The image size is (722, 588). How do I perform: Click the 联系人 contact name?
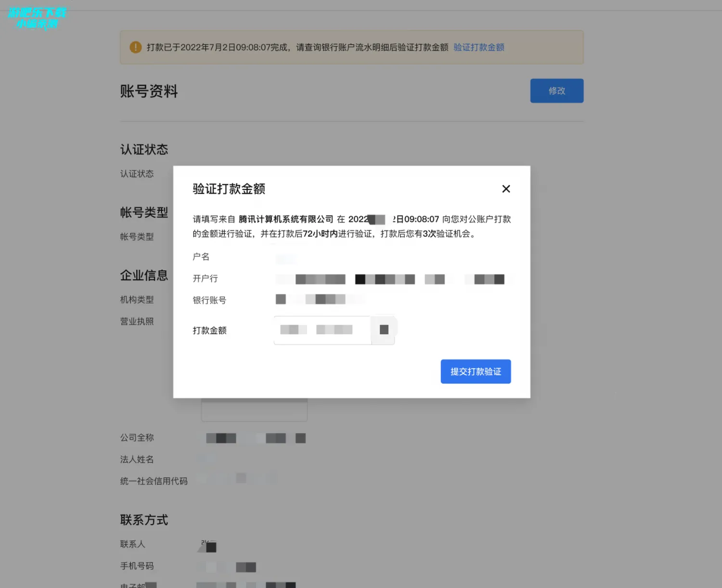click(x=207, y=545)
